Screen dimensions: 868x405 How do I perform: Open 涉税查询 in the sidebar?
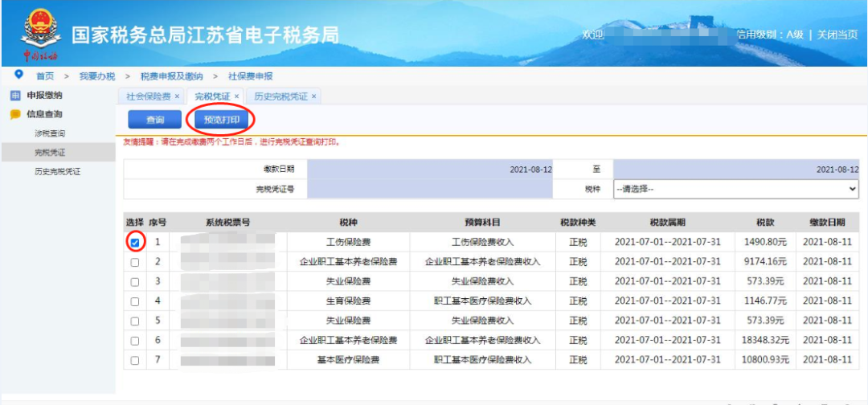click(x=50, y=133)
